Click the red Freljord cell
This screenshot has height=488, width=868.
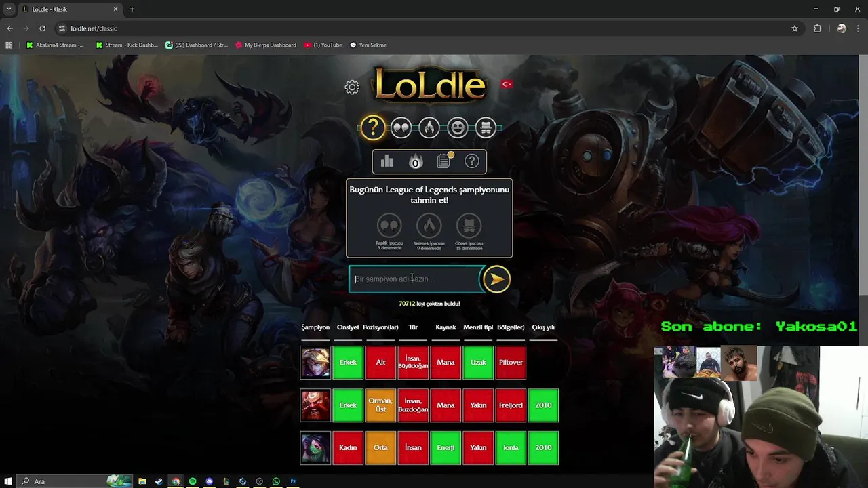click(x=511, y=405)
